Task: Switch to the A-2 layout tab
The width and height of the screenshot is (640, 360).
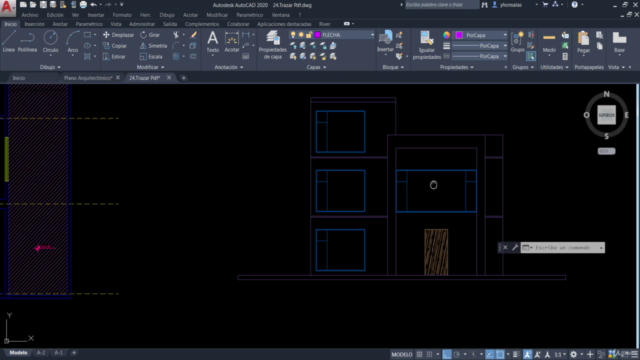Action: tap(41, 353)
